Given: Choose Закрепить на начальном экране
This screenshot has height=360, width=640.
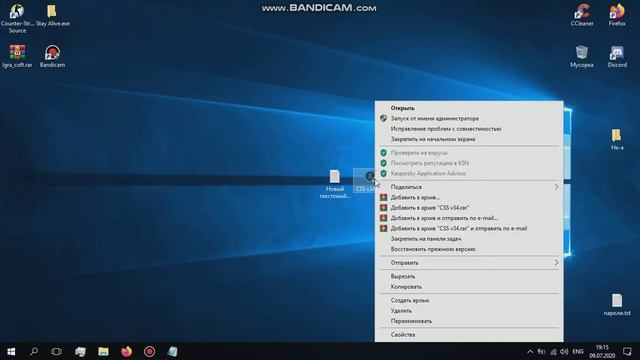Looking at the screenshot, I should [469, 139].
